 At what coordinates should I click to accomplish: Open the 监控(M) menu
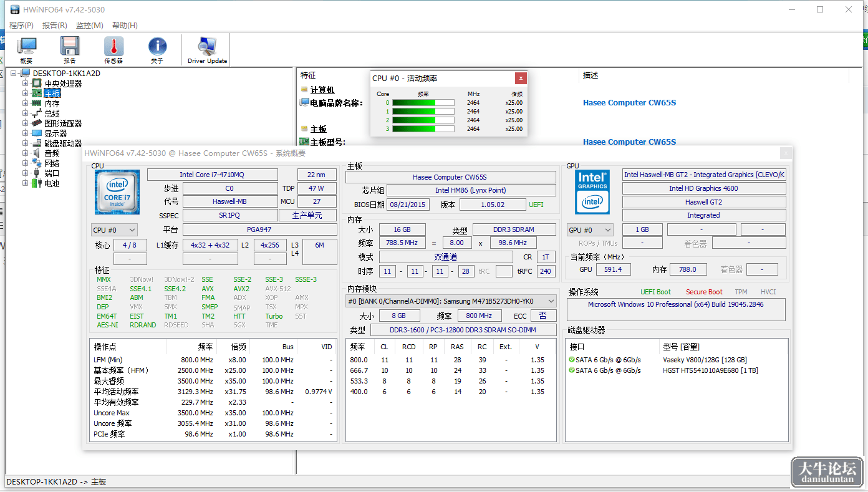pyautogui.click(x=89, y=26)
